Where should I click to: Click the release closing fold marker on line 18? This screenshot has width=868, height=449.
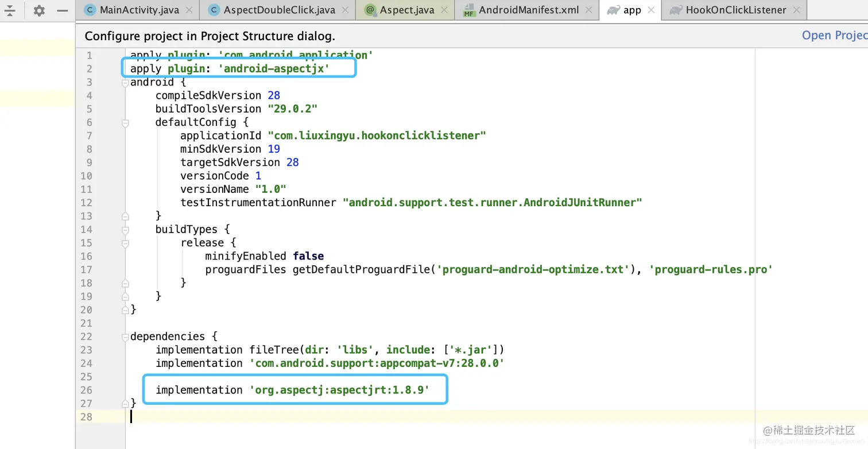click(125, 282)
